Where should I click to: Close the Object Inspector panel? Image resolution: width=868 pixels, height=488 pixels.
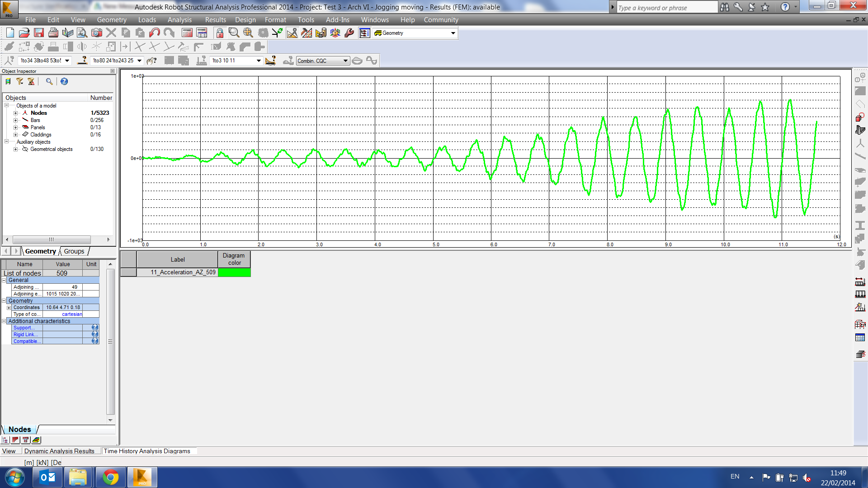[113, 71]
